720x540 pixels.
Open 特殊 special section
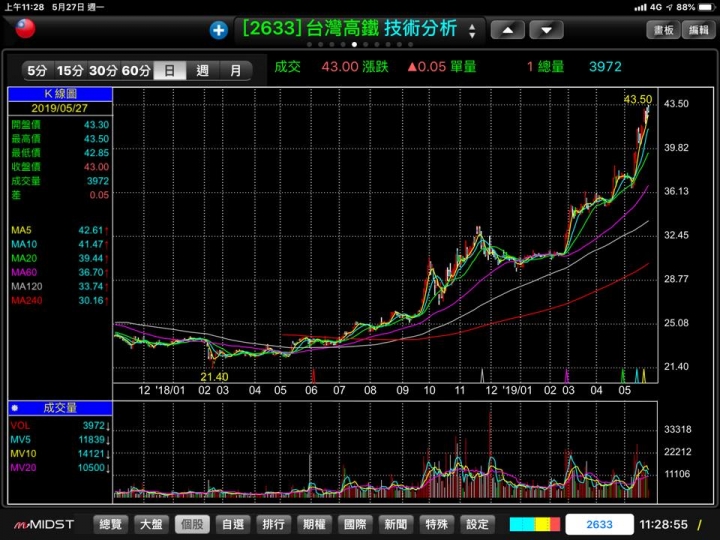click(x=436, y=524)
